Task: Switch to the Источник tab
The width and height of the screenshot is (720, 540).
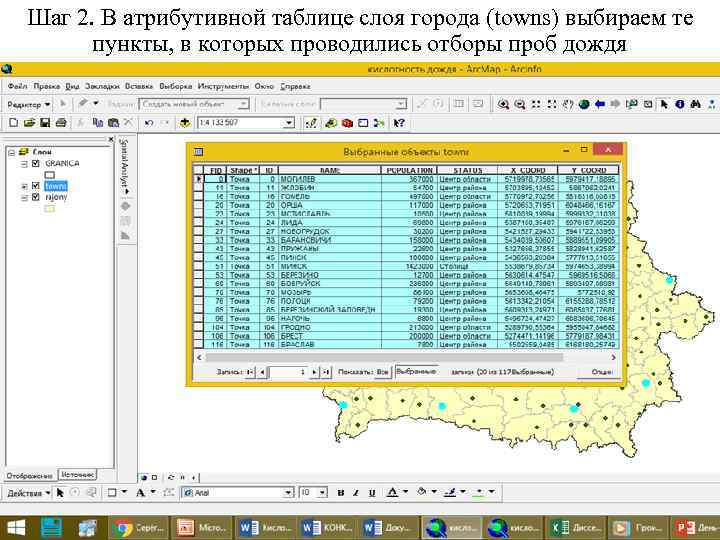Action: (x=76, y=474)
